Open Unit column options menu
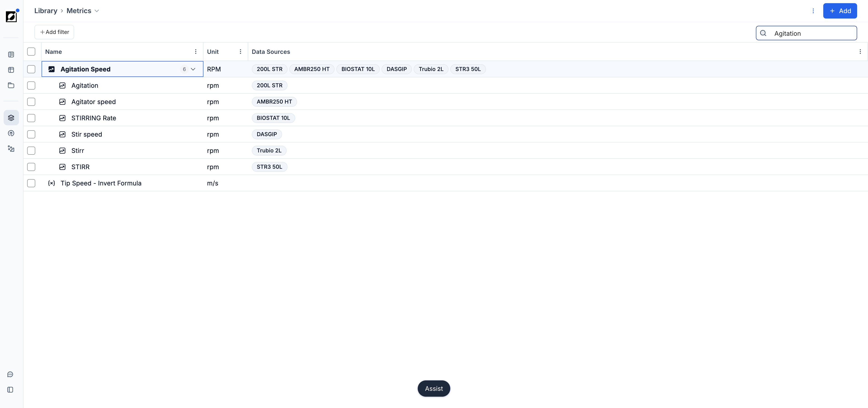868x408 pixels. tap(240, 52)
